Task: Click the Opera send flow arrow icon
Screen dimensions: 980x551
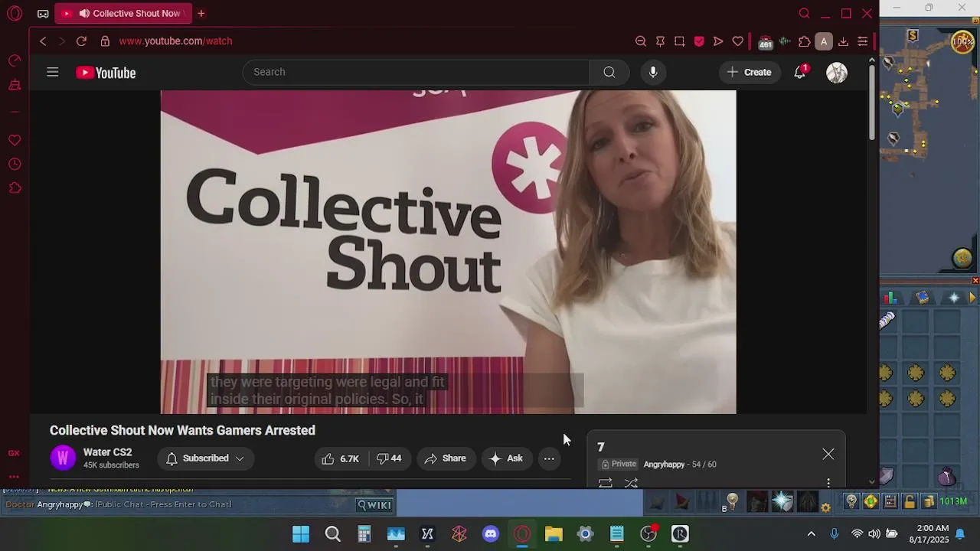Action: [x=718, y=41]
